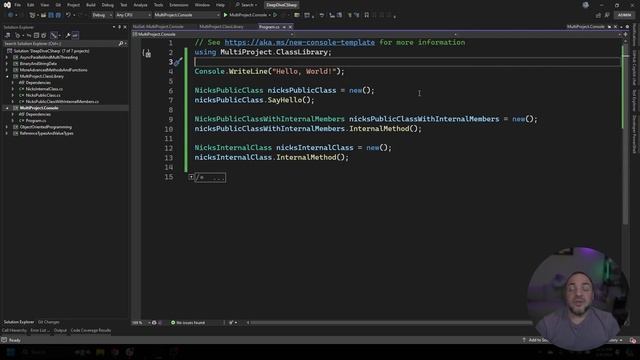
Task: Click Solution Explorer home/switch views icon
Action: tap(8, 36)
